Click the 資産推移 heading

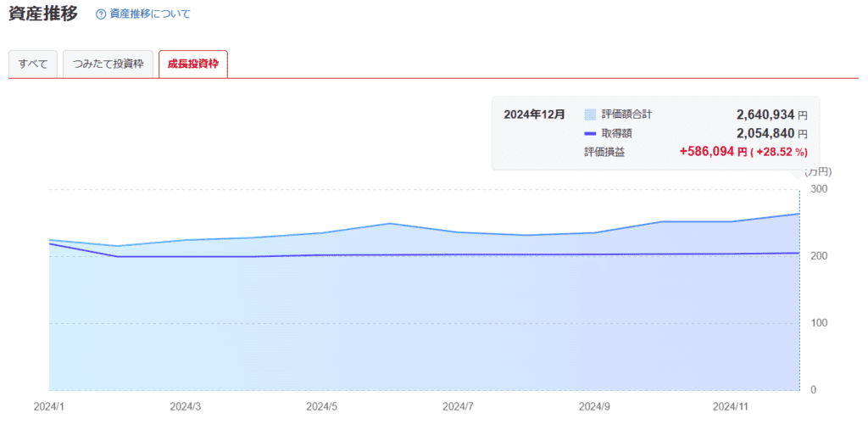43,14
